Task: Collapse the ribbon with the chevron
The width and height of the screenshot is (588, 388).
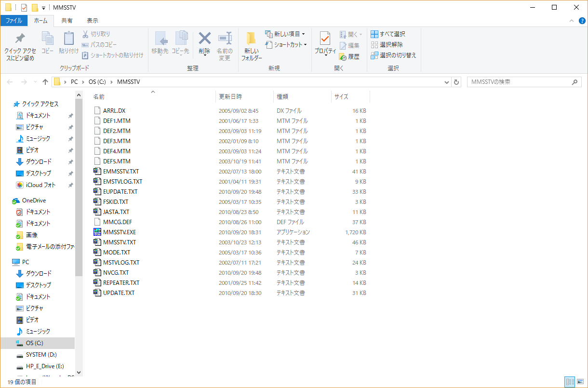Action: pos(571,21)
